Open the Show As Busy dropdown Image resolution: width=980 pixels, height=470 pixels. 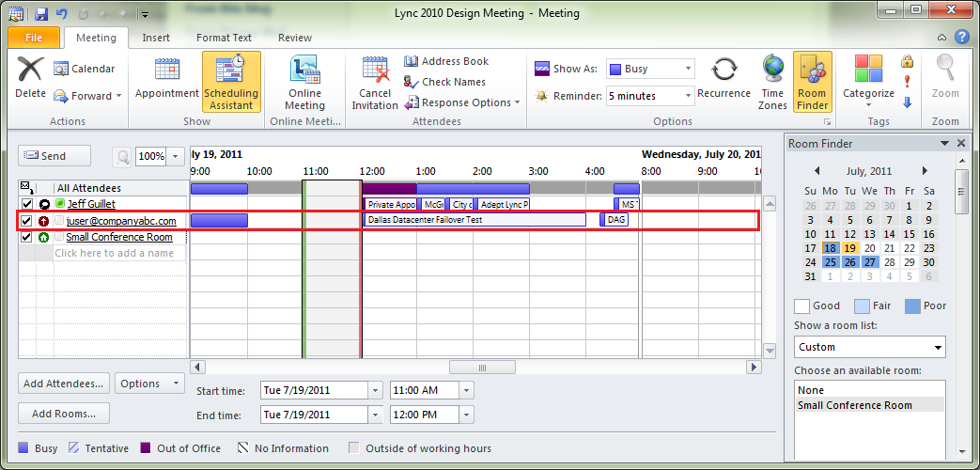(688, 69)
